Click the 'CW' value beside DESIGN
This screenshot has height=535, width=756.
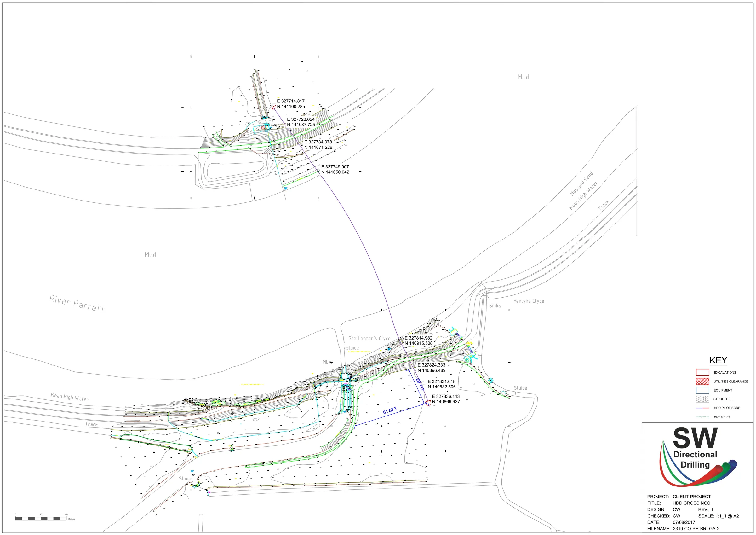(676, 509)
